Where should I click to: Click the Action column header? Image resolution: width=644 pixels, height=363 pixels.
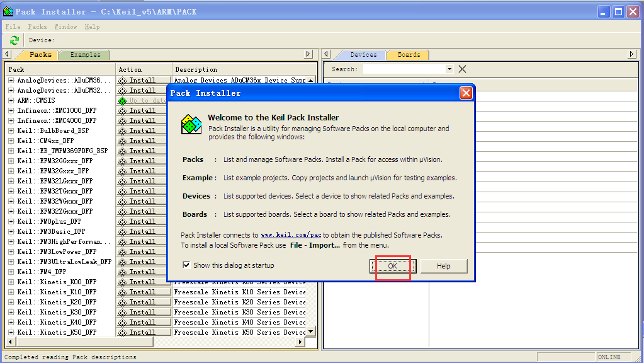144,69
